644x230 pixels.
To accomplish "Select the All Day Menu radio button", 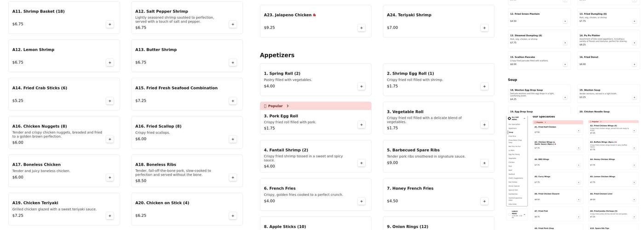I will tap(510, 118).
